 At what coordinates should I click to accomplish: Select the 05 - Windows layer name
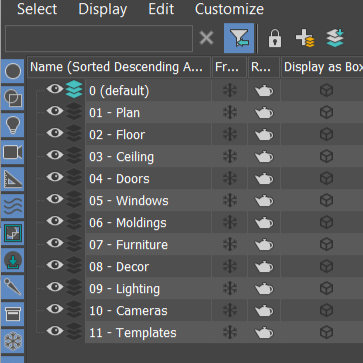tap(129, 201)
